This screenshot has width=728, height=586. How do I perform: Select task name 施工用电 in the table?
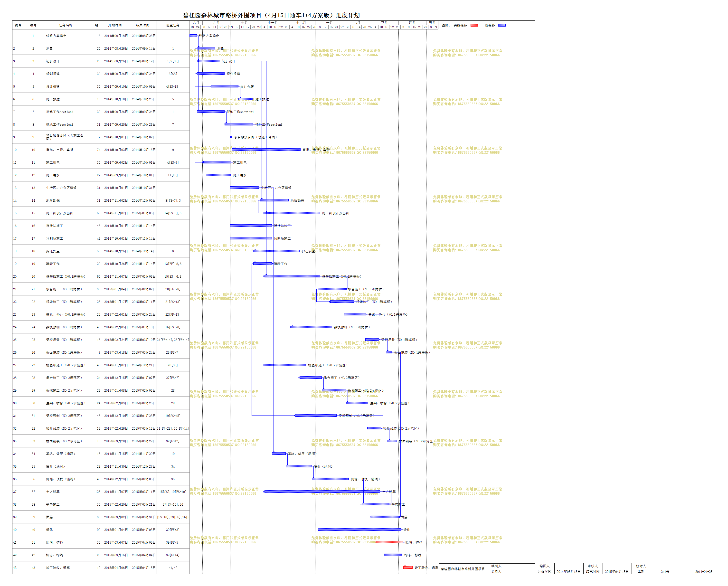53,162
